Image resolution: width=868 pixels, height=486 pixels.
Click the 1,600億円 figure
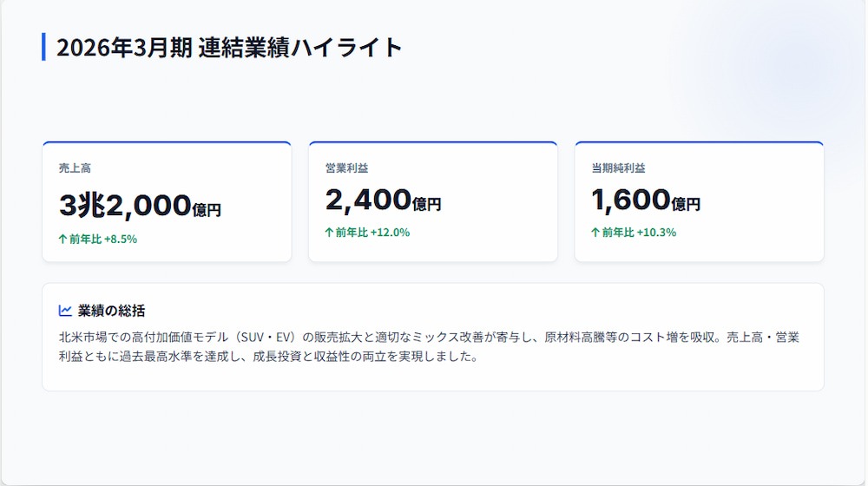pos(646,200)
